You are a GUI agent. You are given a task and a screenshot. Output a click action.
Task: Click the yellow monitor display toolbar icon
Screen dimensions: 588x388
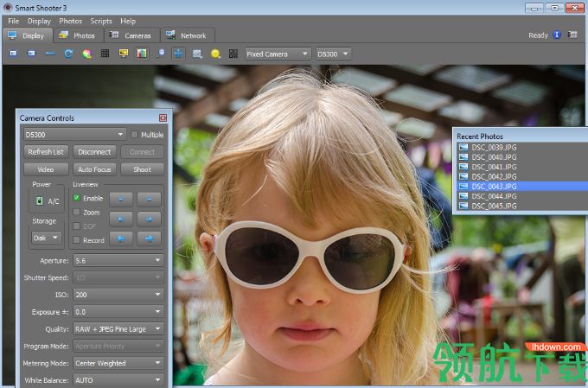click(x=124, y=54)
